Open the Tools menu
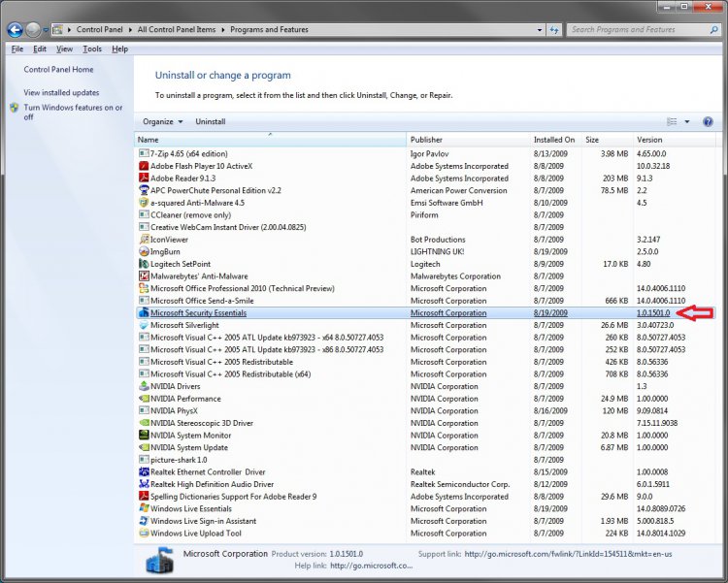728x583 pixels. pyautogui.click(x=92, y=49)
